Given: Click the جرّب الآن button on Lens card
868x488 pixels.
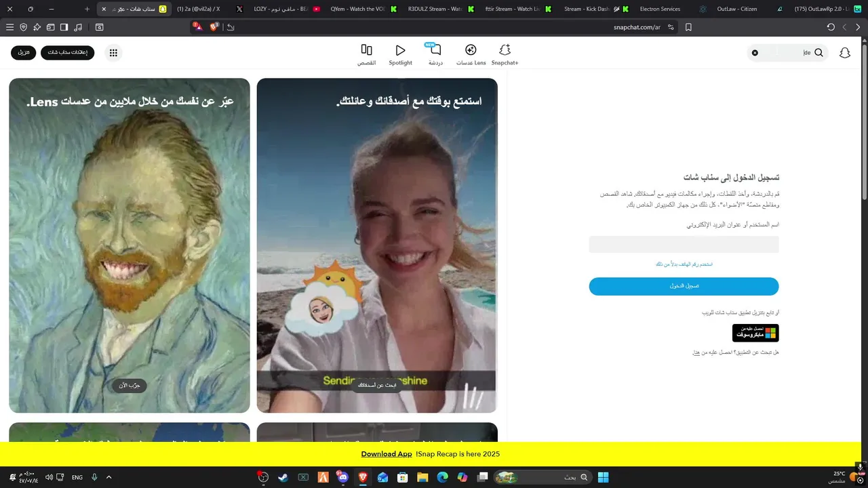Looking at the screenshot, I should pyautogui.click(x=130, y=386).
